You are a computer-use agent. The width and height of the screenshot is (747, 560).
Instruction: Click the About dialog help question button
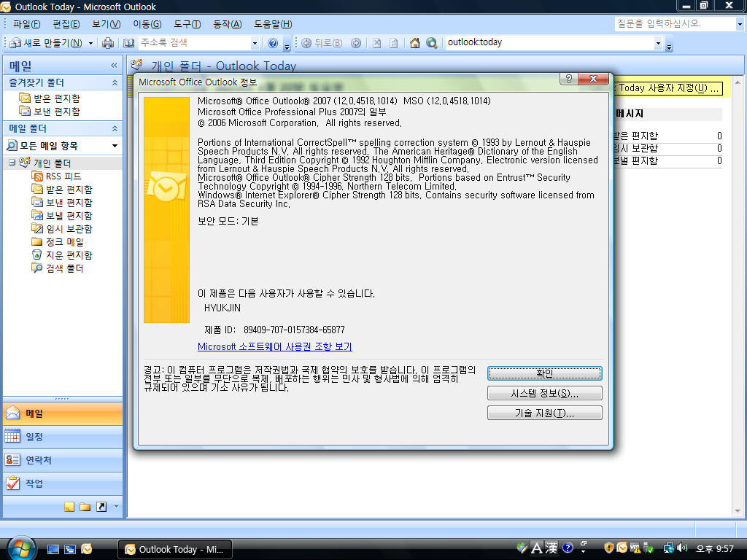coord(569,79)
